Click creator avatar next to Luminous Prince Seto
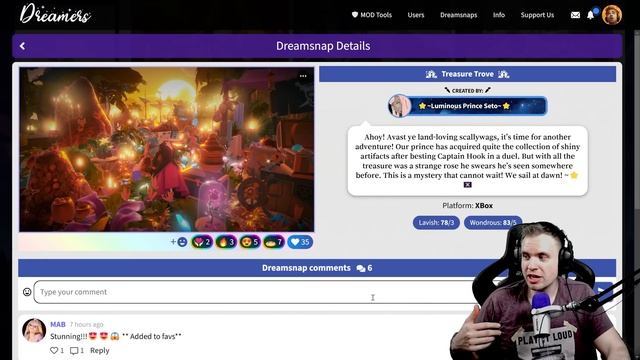The height and width of the screenshot is (360, 640). click(399, 106)
